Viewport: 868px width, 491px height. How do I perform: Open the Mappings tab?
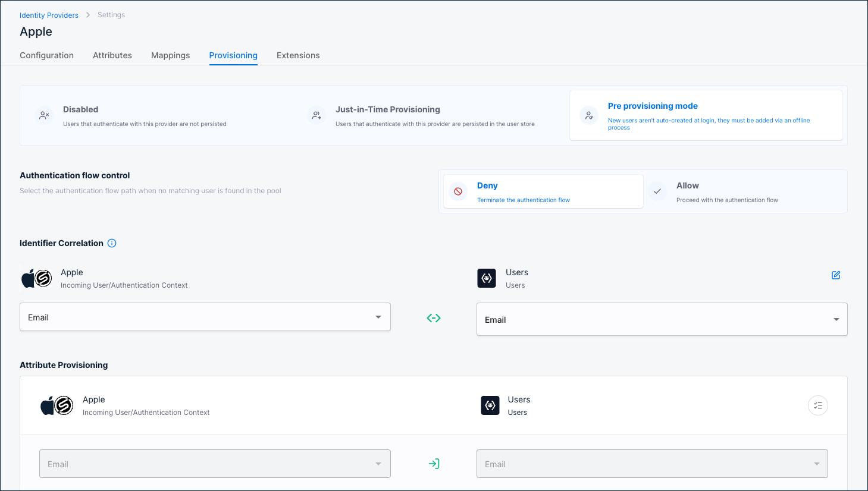tap(170, 55)
